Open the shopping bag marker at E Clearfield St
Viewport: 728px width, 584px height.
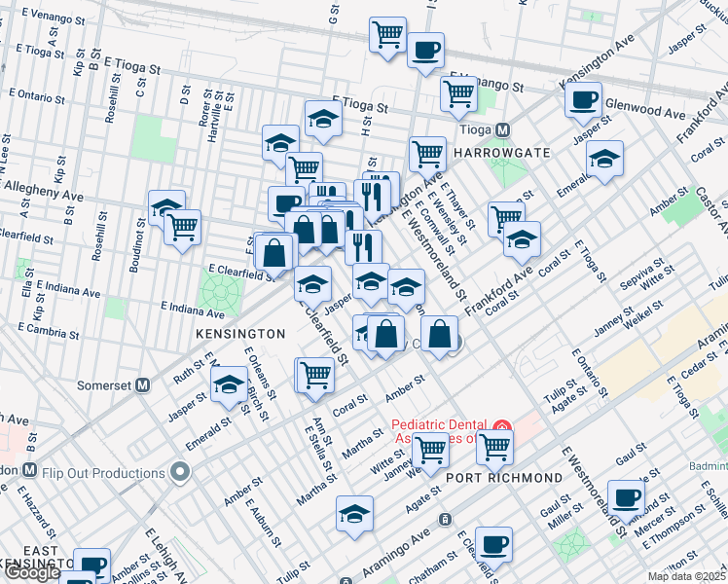(x=273, y=253)
